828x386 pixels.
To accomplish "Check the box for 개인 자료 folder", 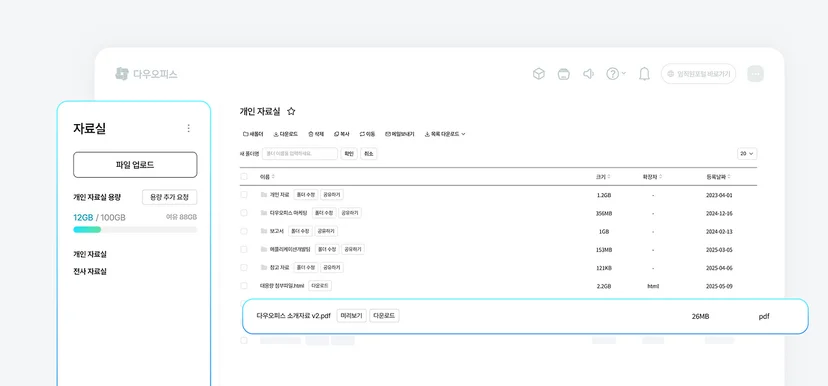I will tap(244, 195).
